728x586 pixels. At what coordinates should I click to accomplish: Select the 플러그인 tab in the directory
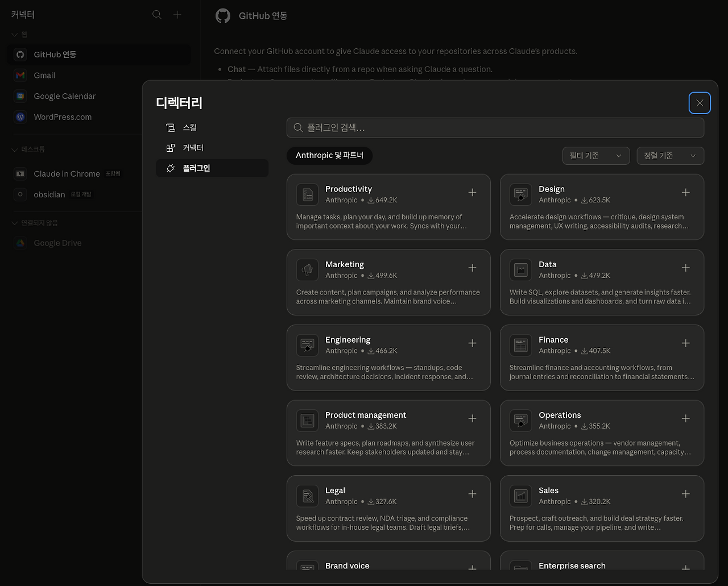(x=212, y=168)
